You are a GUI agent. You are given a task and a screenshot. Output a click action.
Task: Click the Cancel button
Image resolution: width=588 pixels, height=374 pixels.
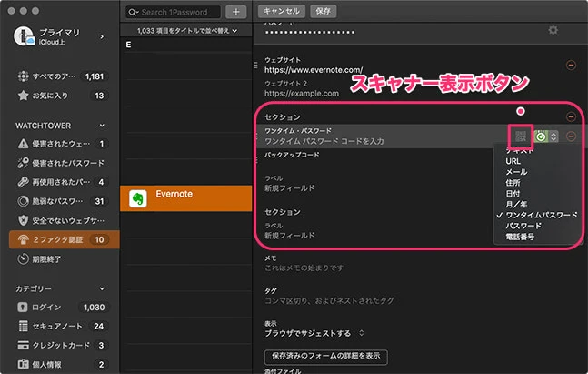282,12
